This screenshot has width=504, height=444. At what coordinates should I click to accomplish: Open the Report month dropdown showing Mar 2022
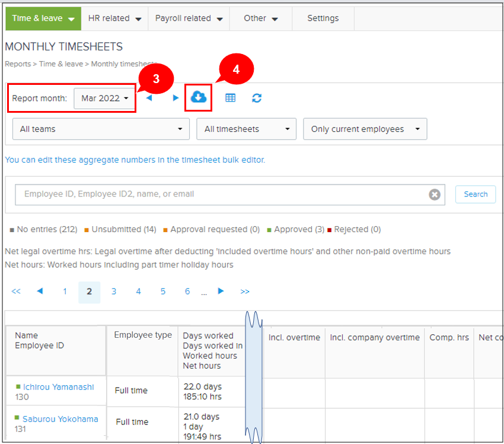(x=104, y=99)
